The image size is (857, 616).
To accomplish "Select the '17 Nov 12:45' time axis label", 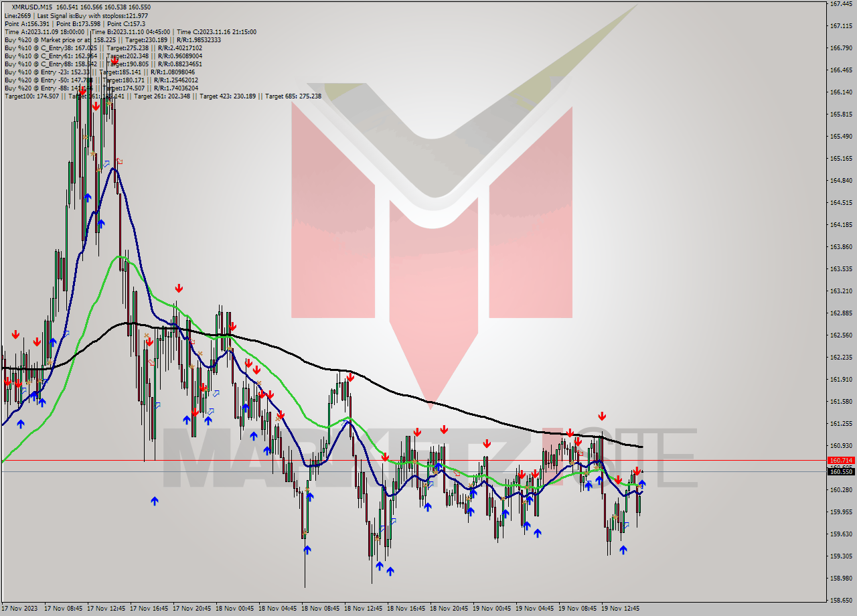I will tap(106, 609).
